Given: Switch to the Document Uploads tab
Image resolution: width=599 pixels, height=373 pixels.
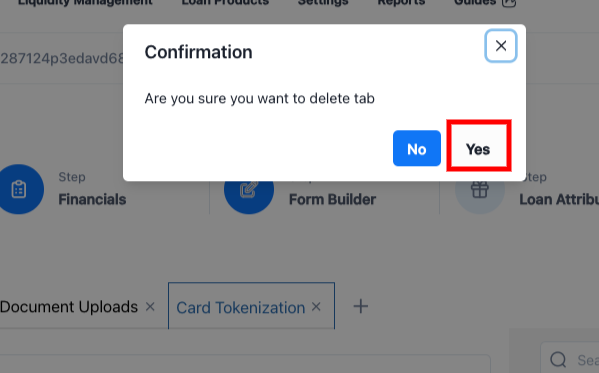Looking at the screenshot, I should (69, 307).
